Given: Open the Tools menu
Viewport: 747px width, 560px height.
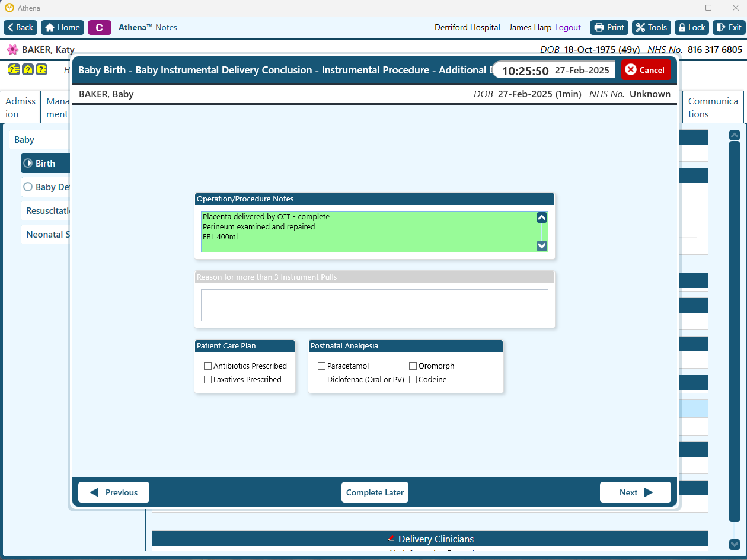Looking at the screenshot, I should point(651,27).
